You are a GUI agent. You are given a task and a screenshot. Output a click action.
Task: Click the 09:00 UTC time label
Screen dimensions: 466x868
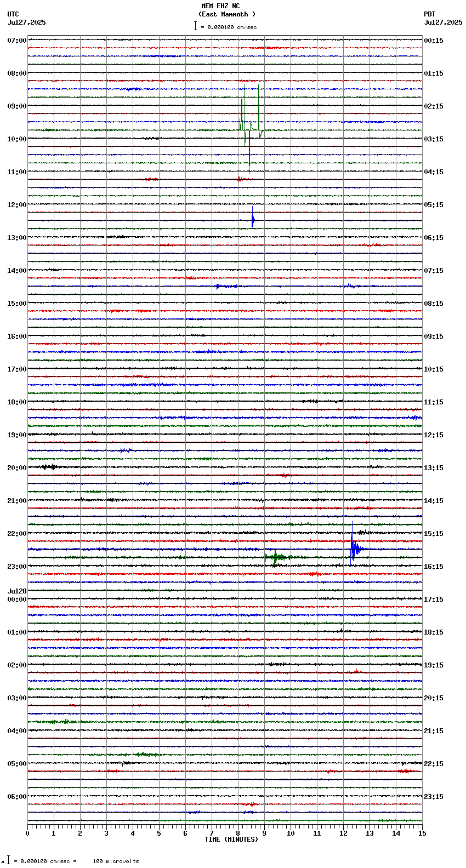tap(17, 106)
